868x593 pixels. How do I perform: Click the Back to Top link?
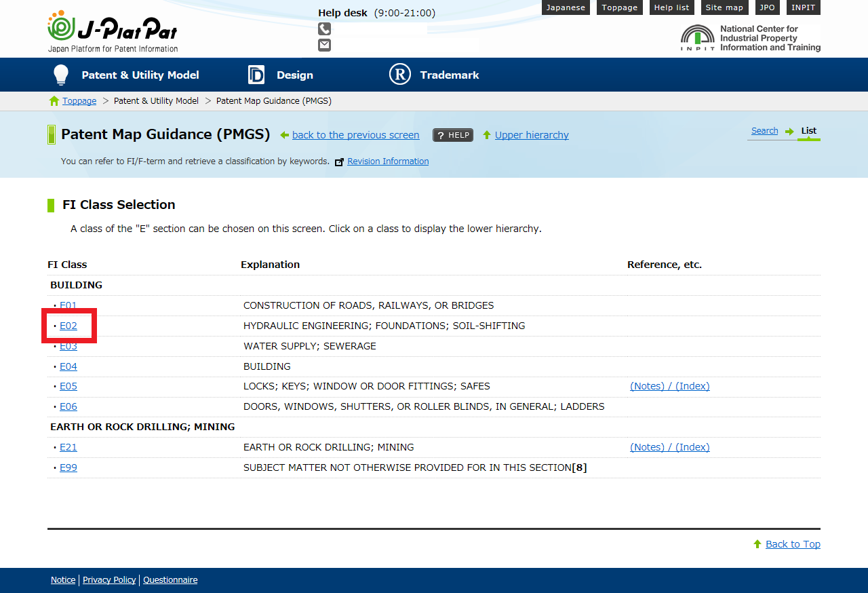pos(793,544)
